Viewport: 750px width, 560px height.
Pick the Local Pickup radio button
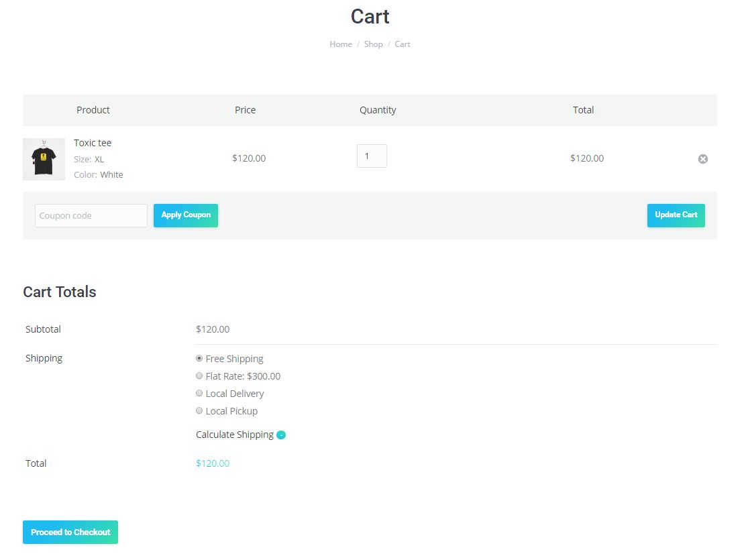coord(199,411)
